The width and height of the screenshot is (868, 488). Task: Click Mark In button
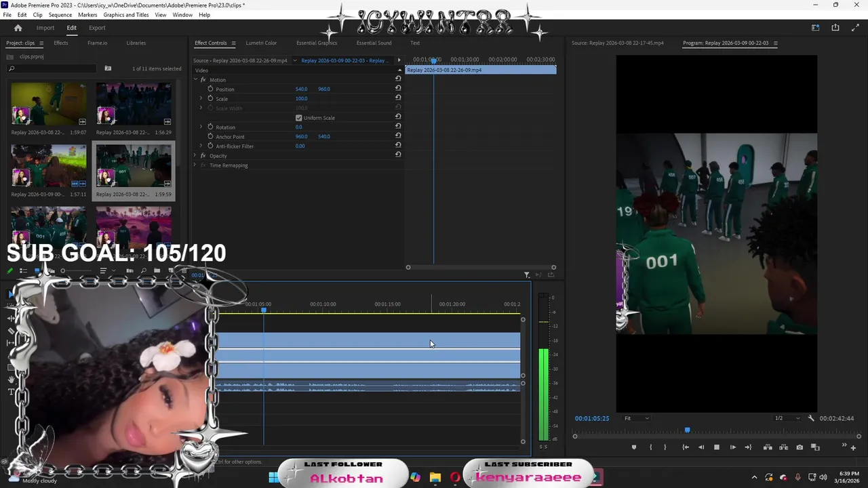(x=650, y=447)
